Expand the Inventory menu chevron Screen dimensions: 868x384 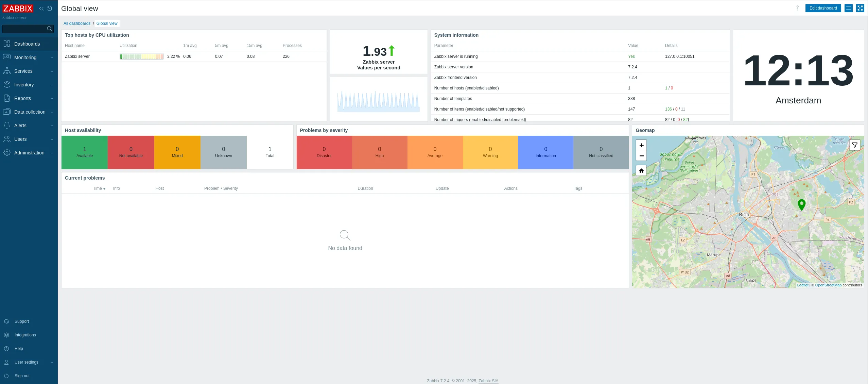(52, 85)
